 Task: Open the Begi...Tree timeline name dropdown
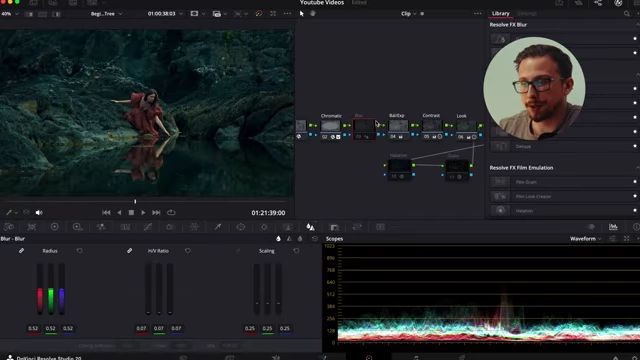[x=107, y=13]
